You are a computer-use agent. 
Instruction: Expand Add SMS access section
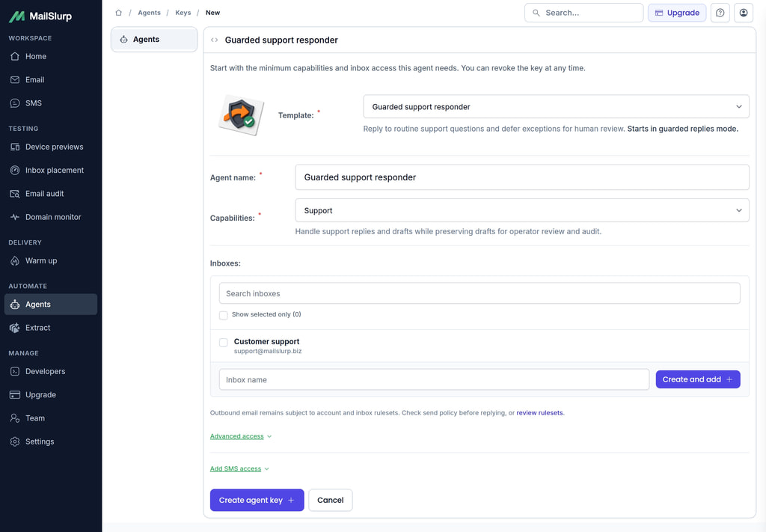239,468
